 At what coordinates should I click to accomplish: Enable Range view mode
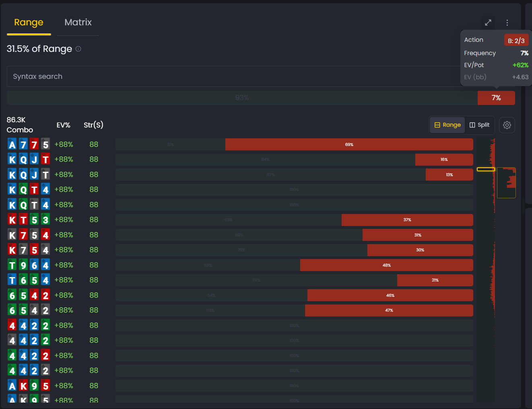click(x=447, y=125)
